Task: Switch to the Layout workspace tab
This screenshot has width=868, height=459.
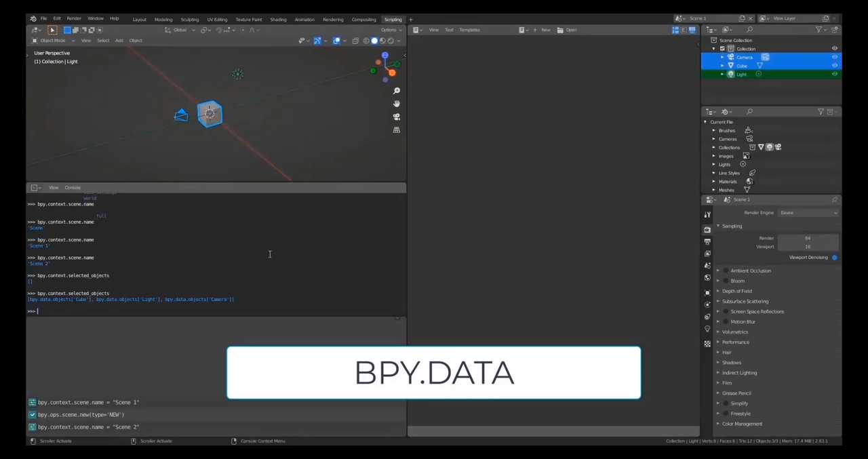Action: 139,20
